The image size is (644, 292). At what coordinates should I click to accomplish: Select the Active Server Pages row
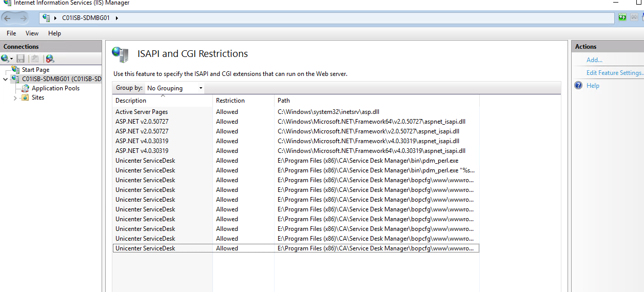coord(296,112)
